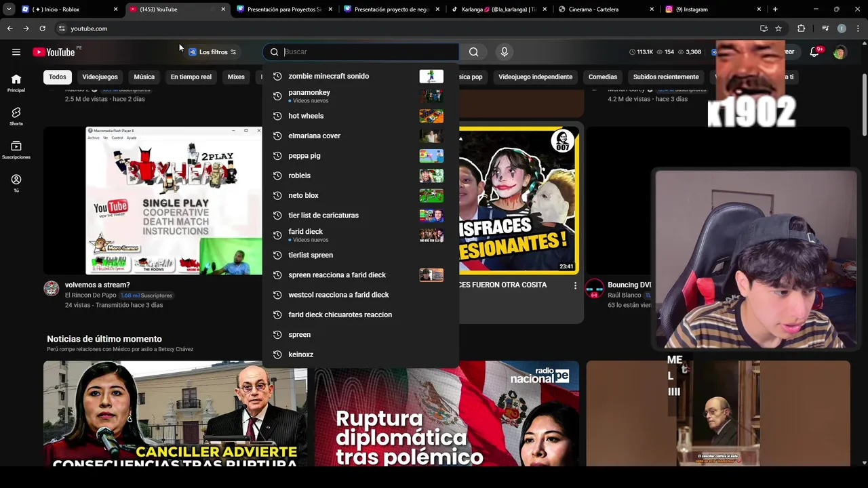Open Ruptura diplomática news thumbnail
Viewport: 868px width, 488px height.
(447, 413)
